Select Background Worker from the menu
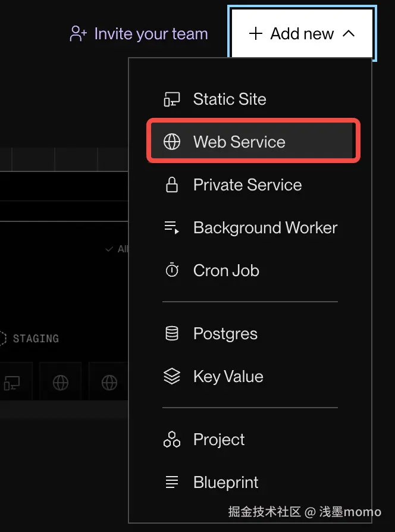395x532 pixels. coord(265,228)
